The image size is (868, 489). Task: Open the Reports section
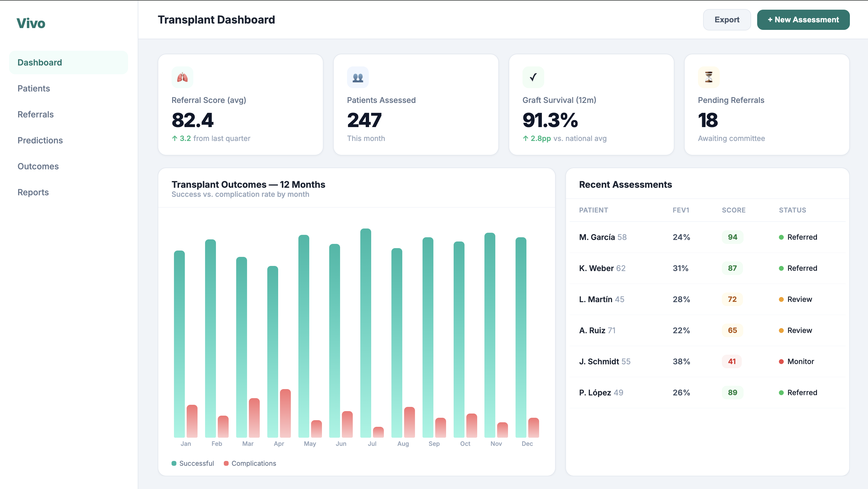pyautogui.click(x=68, y=192)
